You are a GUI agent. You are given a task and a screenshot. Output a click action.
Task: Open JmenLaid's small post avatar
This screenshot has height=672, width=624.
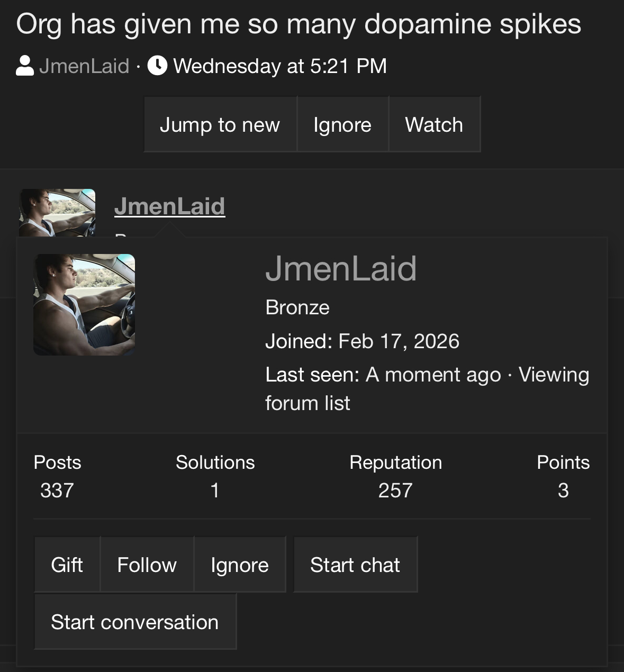coord(58,213)
